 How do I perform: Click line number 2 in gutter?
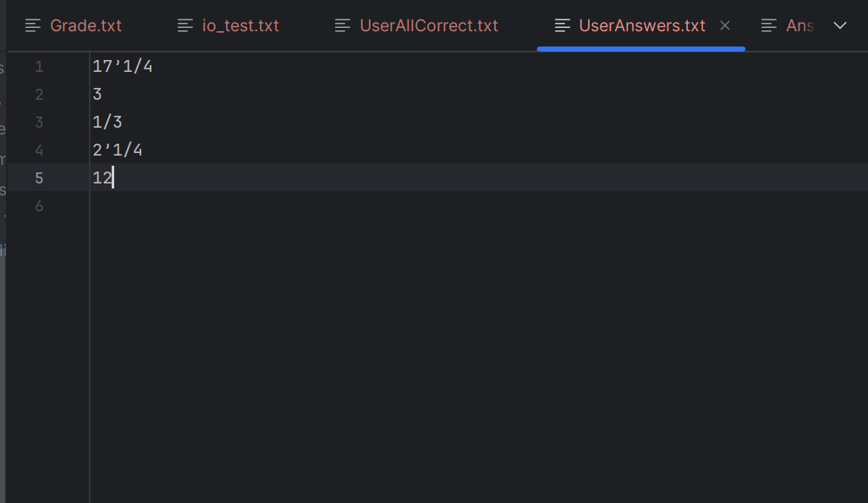39,95
